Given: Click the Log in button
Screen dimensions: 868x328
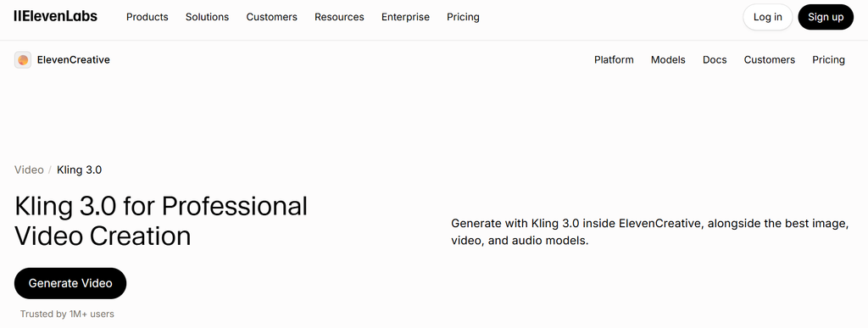Looking at the screenshot, I should click(x=768, y=17).
